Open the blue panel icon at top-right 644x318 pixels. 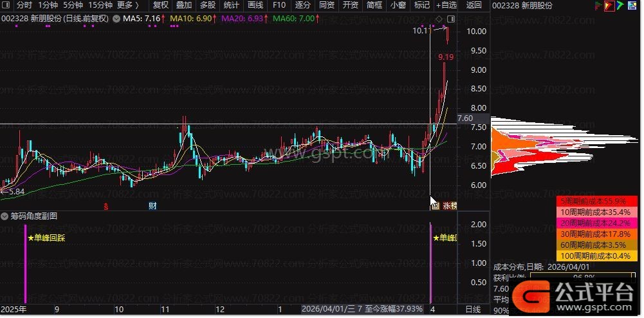click(632, 6)
